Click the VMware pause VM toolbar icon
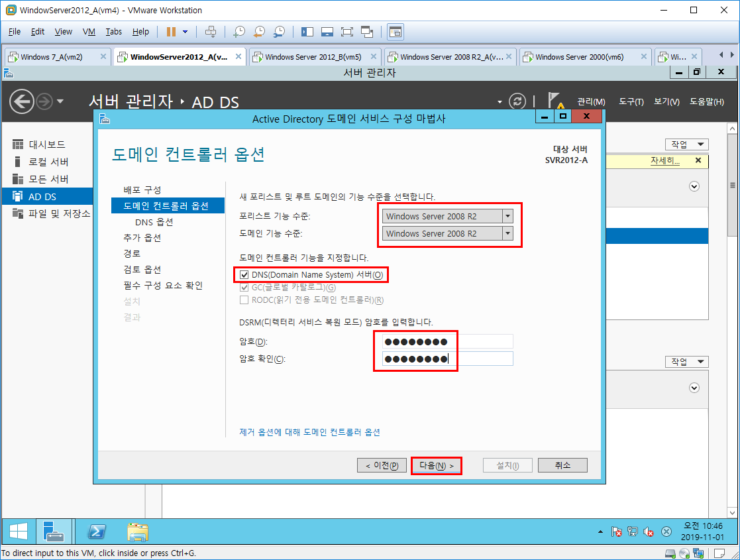The width and height of the screenshot is (740, 560). 171,32
